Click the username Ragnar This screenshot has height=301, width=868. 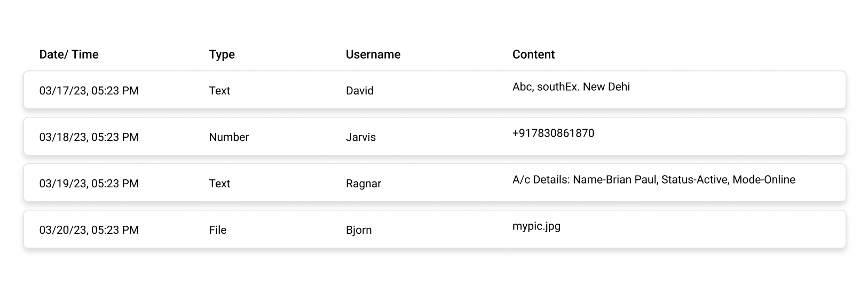[x=364, y=184]
